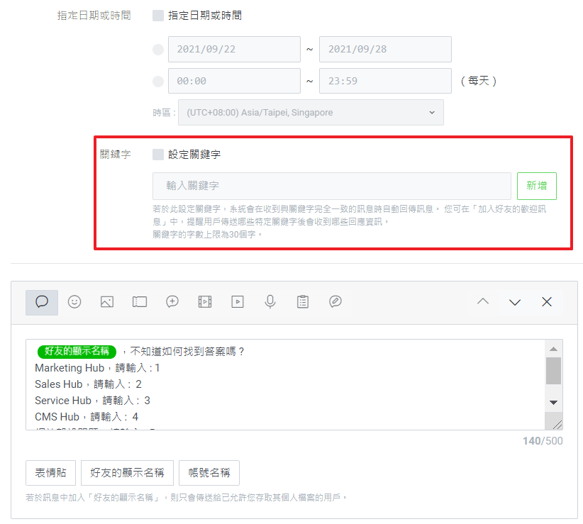Select the daily time range radio button

click(x=158, y=81)
